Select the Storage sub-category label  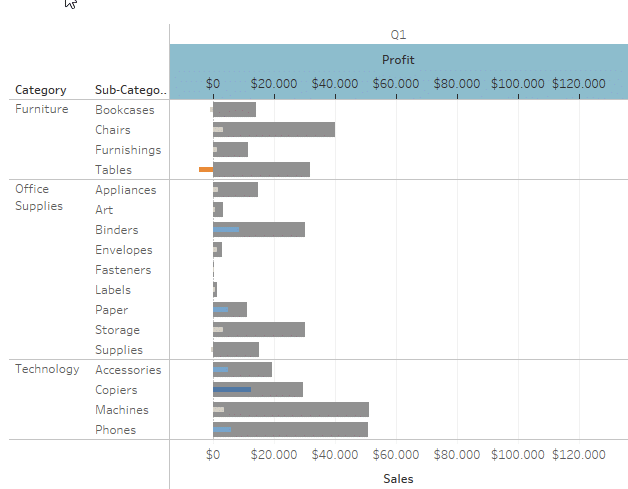tap(117, 330)
